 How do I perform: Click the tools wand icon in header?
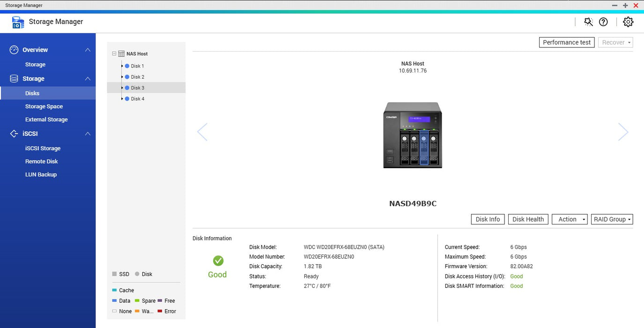click(x=588, y=22)
